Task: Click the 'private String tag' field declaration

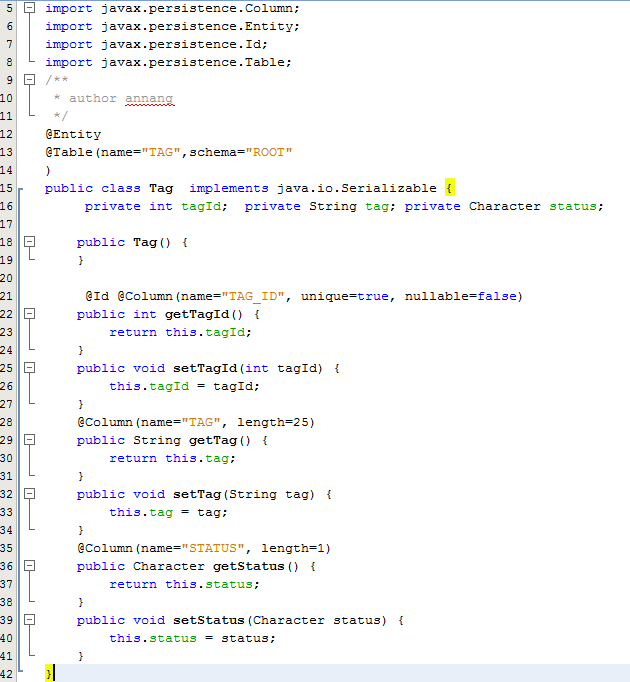Action: coord(320,206)
